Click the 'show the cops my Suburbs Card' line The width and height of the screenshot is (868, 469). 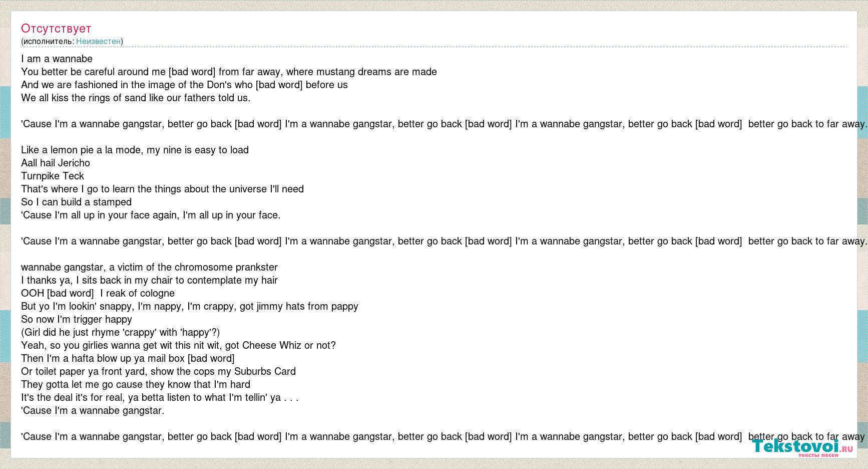pos(158,371)
